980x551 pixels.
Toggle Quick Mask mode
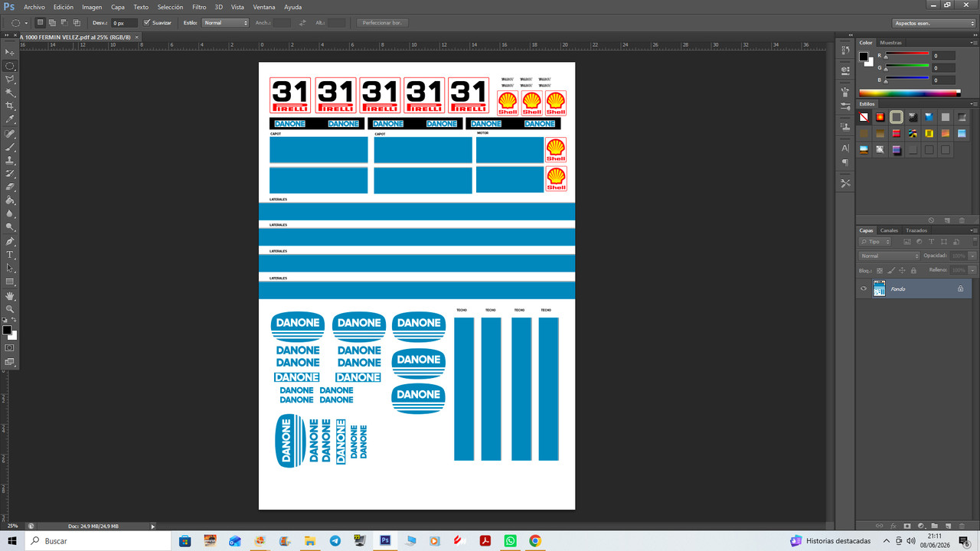click(10, 348)
